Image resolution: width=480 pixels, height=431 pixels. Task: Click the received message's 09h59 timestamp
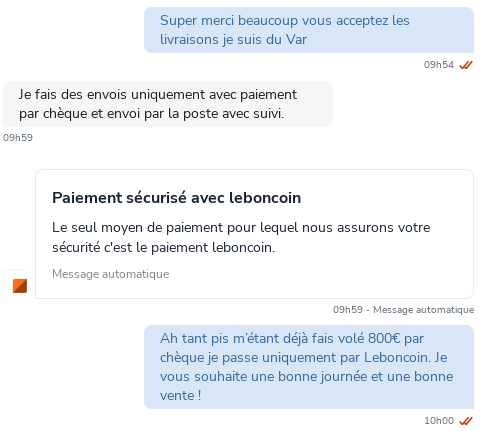click(x=18, y=138)
